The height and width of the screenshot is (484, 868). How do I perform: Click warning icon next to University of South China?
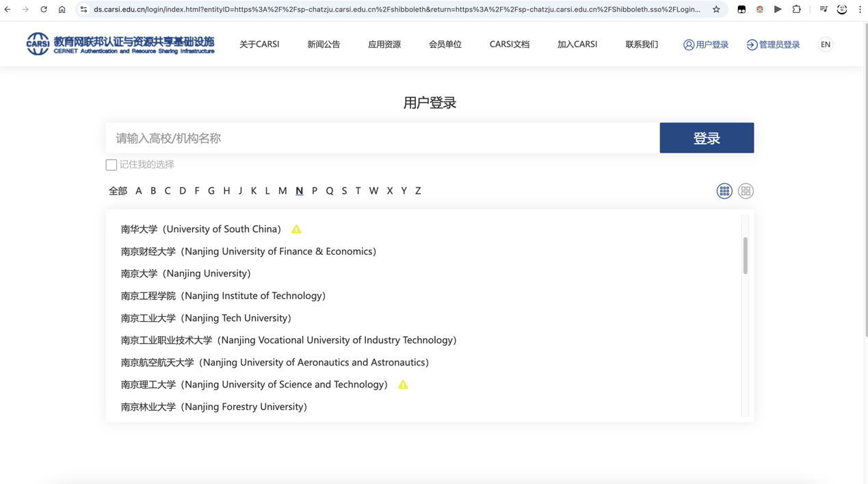coord(296,229)
